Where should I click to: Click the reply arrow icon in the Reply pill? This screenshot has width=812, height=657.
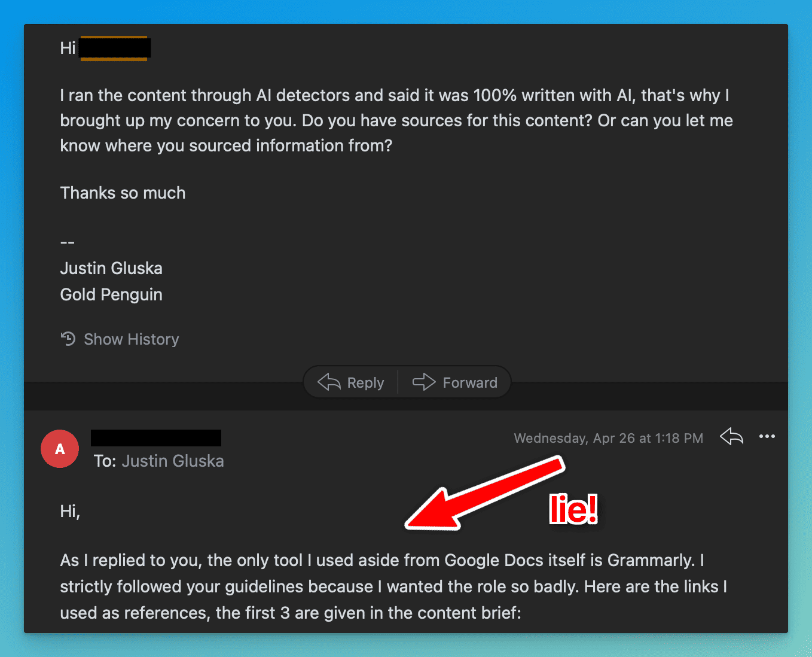click(329, 382)
